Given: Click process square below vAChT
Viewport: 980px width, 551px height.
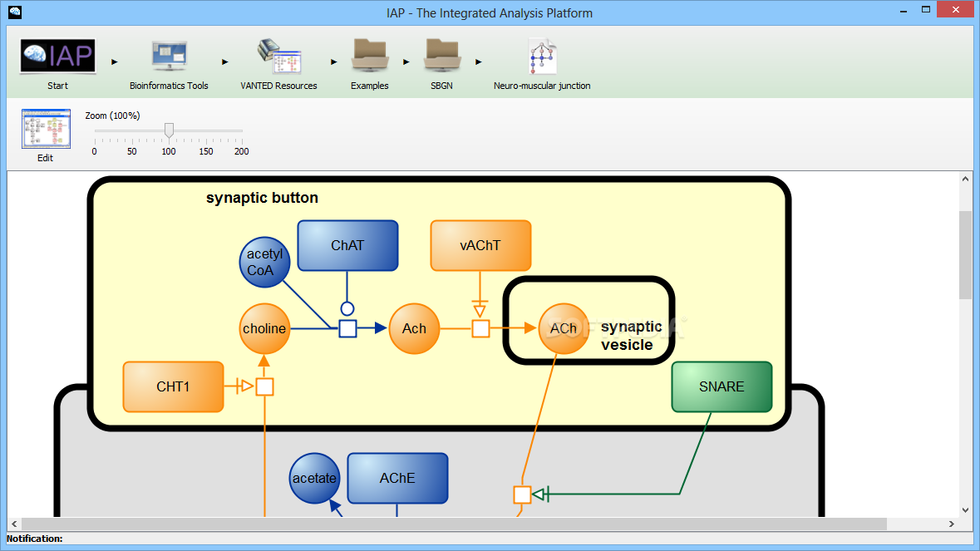Looking at the screenshot, I should coord(480,328).
